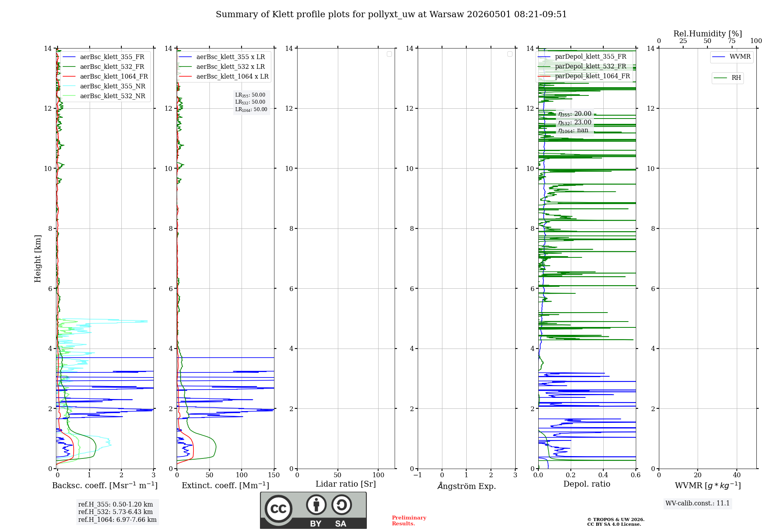The width and height of the screenshot is (783, 532).
Task: Click the η1064: nan annotation
Action: [573, 131]
